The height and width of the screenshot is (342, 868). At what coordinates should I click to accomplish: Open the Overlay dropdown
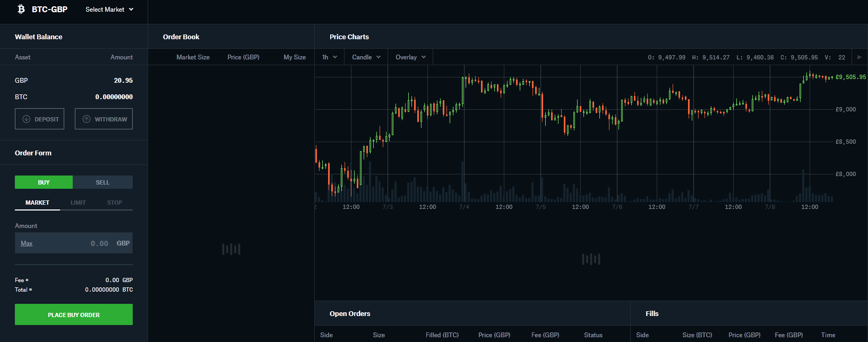410,57
